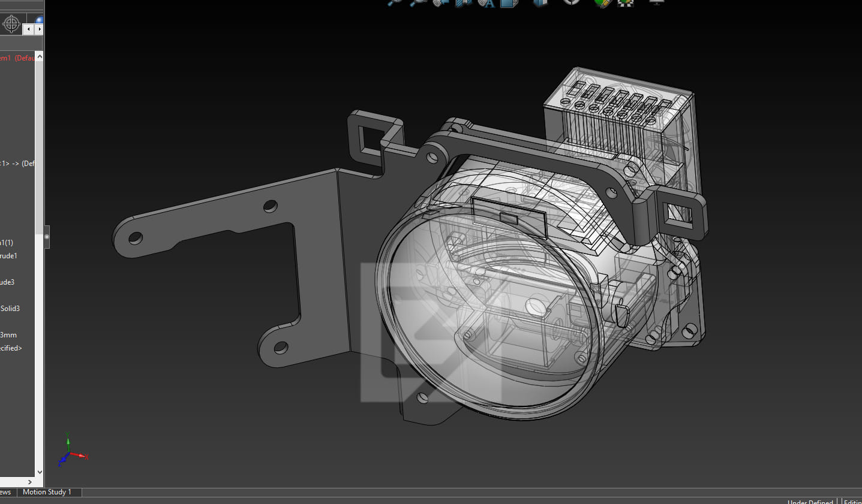Screen dimensions: 862x504
Task: Select the 'ude3' feature
Action: pyautogui.click(x=7, y=282)
